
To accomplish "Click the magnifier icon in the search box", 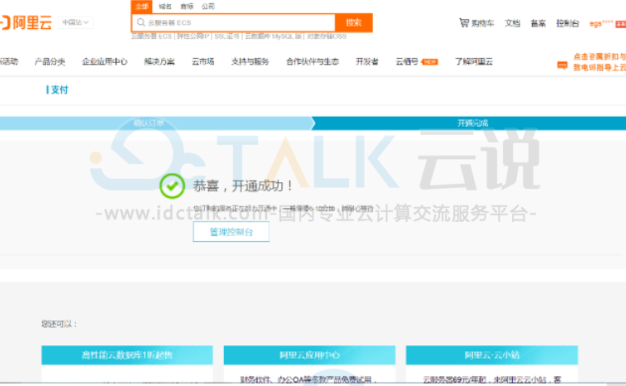I will click(141, 22).
